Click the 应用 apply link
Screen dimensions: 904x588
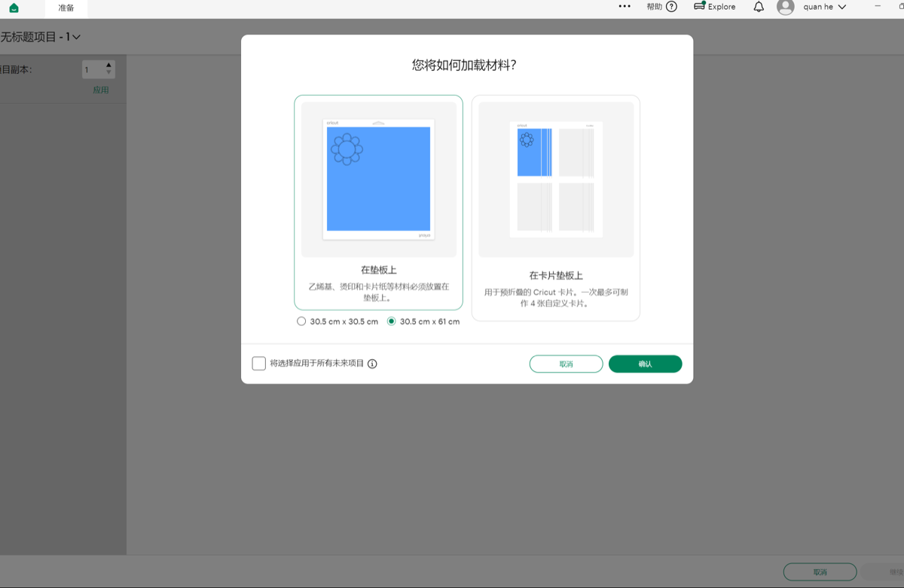101,90
